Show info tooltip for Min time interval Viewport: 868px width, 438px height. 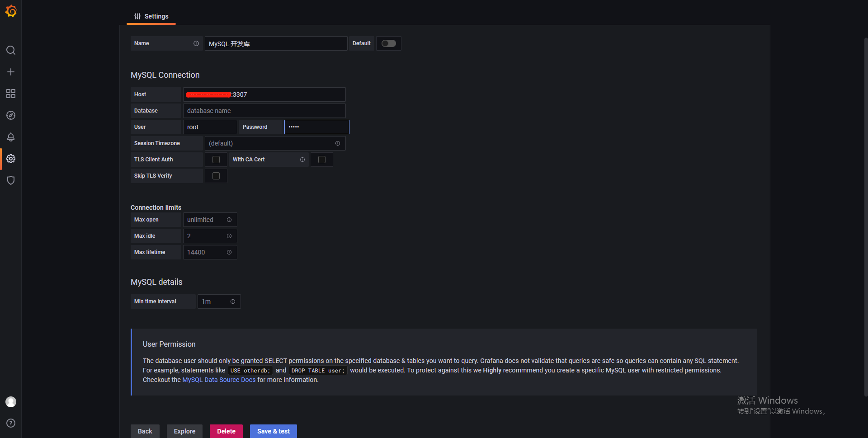pyautogui.click(x=233, y=301)
